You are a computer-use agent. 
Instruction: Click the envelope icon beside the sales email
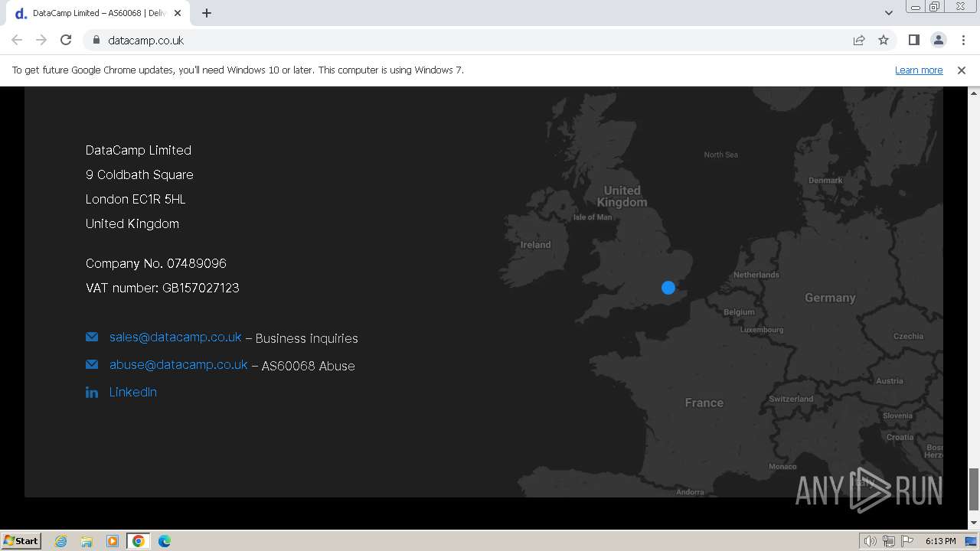click(x=92, y=337)
